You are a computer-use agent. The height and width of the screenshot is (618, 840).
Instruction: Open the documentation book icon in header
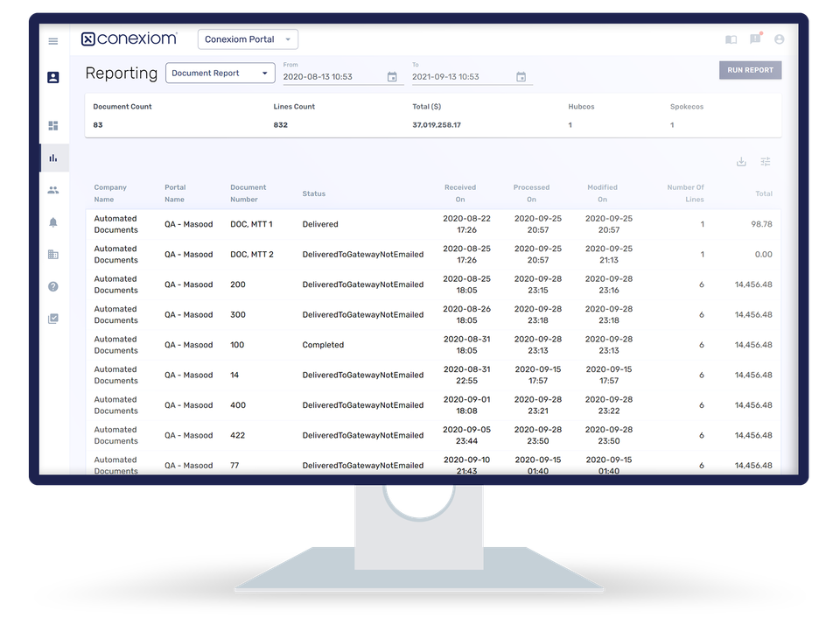[731, 39]
